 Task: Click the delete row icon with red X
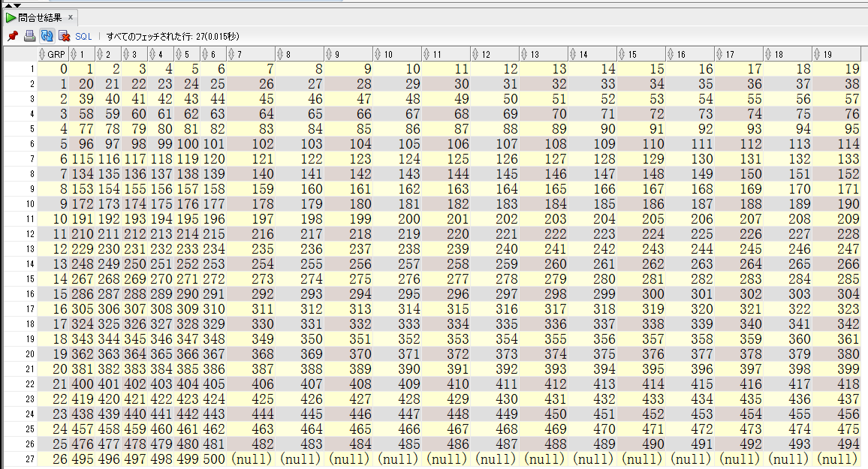pyautogui.click(x=65, y=35)
